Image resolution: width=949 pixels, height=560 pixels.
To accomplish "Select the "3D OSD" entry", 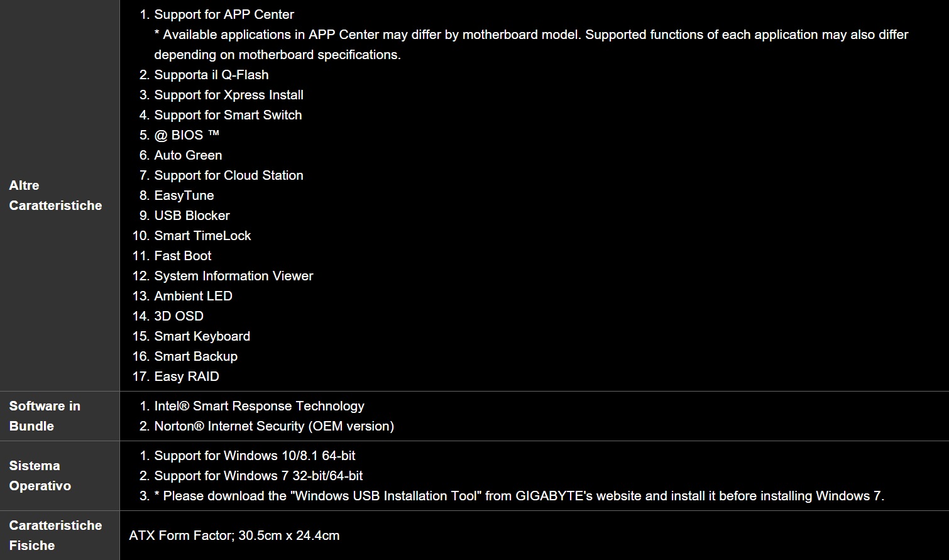I will tap(179, 316).
